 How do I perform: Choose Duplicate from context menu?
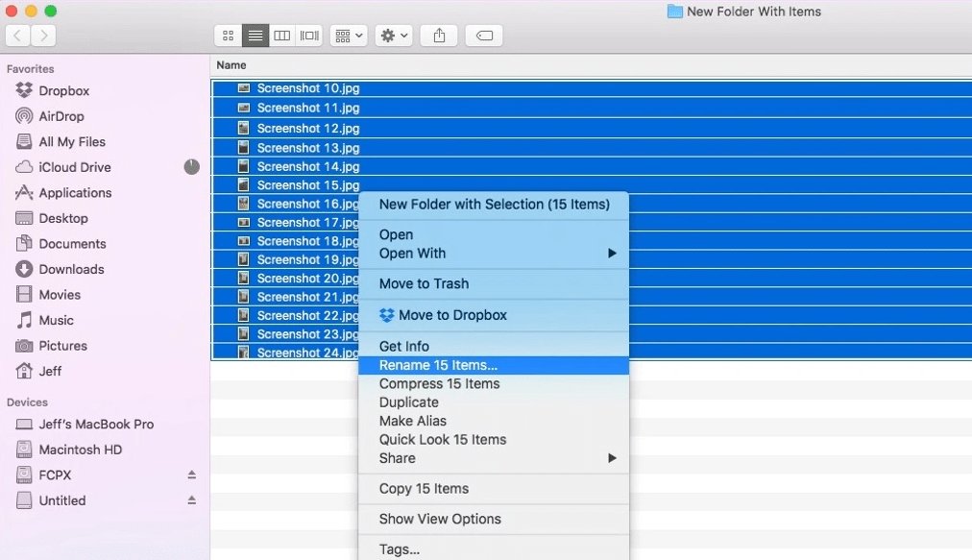point(494,402)
